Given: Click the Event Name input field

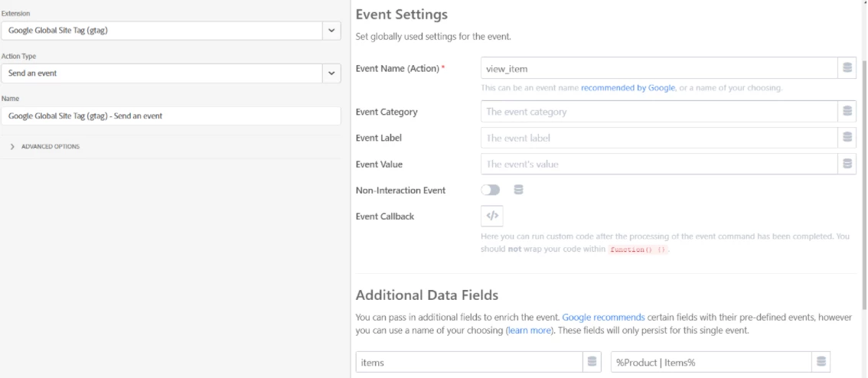Looking at the screenshot, I should tap(658, 68).
